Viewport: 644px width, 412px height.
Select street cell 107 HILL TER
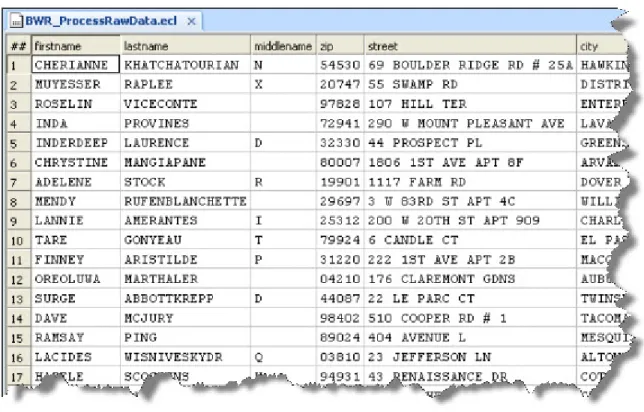[471, 104]
